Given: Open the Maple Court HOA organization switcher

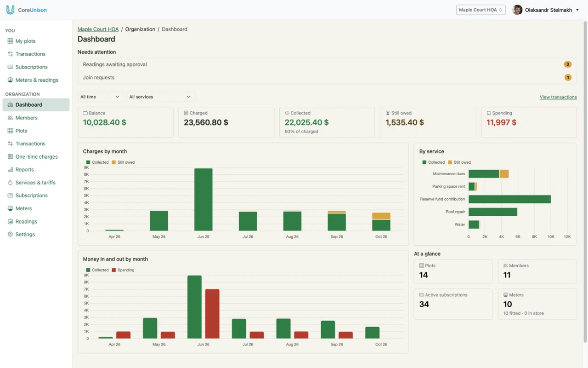Looking at the screenshot, I should [481, 10].
